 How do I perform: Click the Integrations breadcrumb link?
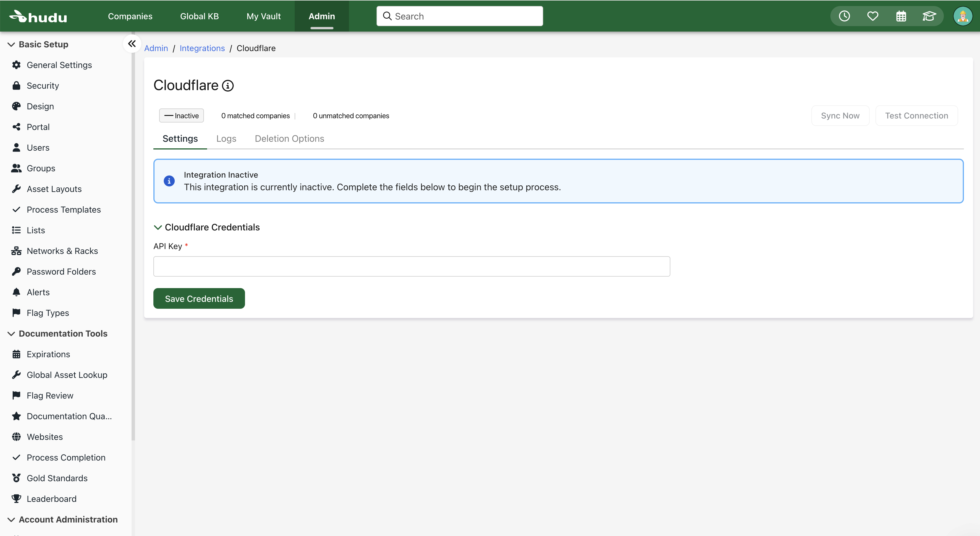pos(202,48)
